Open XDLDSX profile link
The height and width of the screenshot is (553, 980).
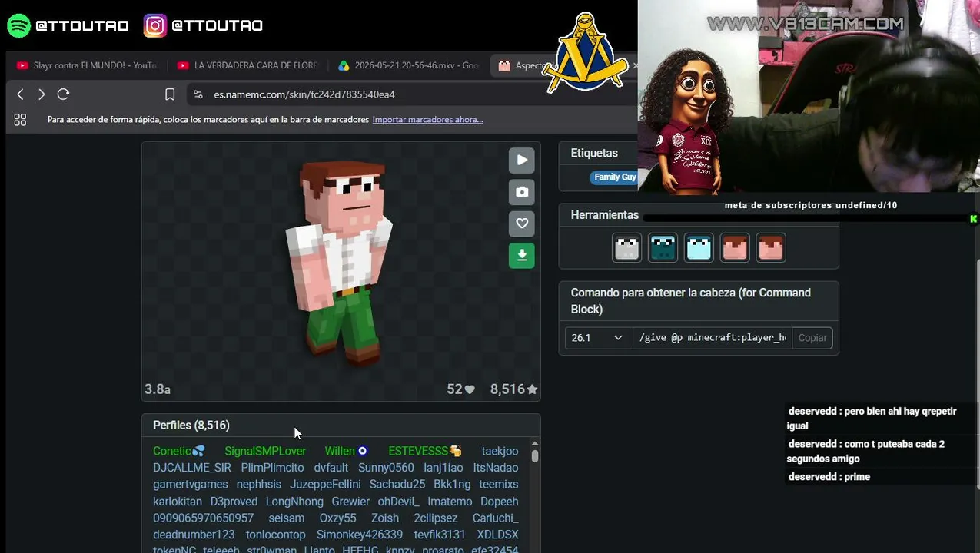[497, 535]
